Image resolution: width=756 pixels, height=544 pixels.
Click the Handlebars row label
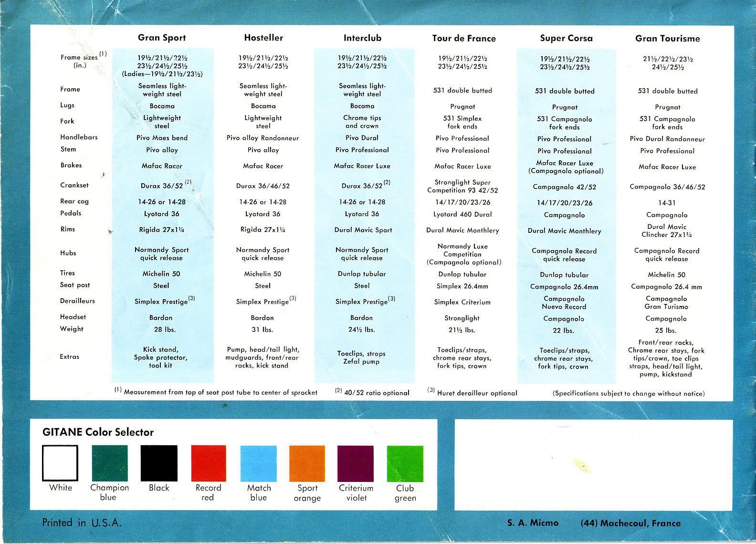pos(79,137)
